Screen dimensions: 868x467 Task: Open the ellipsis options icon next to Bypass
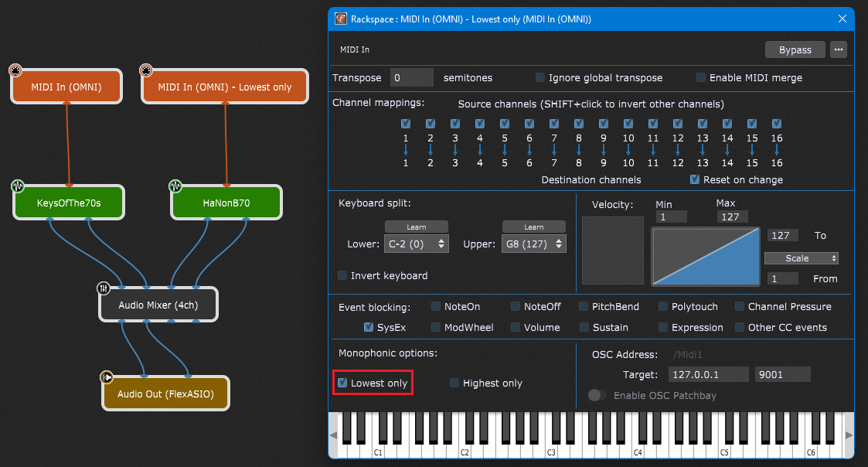(x=838, y=49)
